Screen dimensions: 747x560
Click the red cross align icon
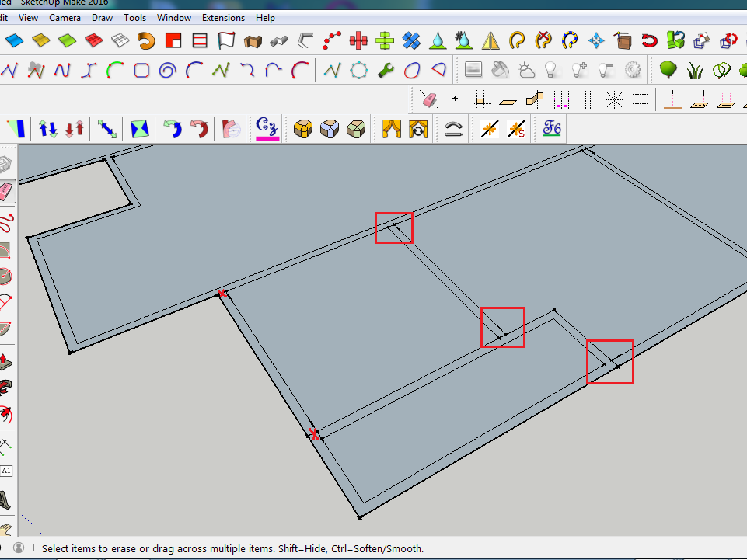[x=358, y=40]
